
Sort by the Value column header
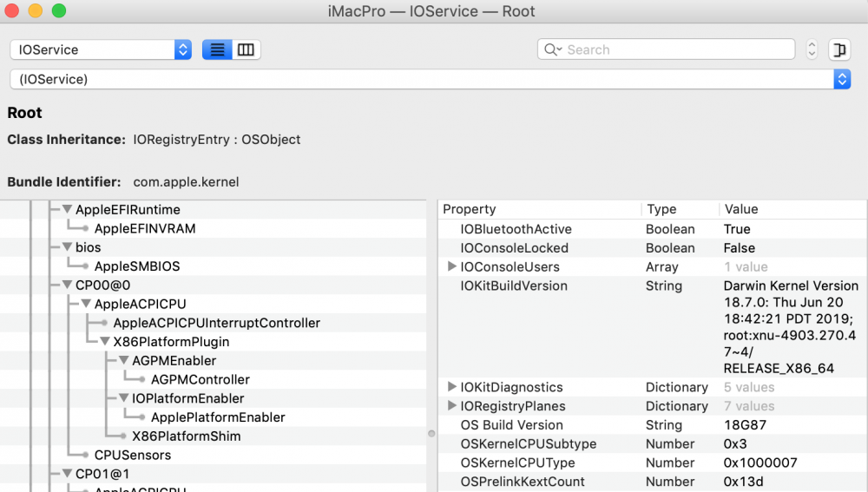point(792,209)
